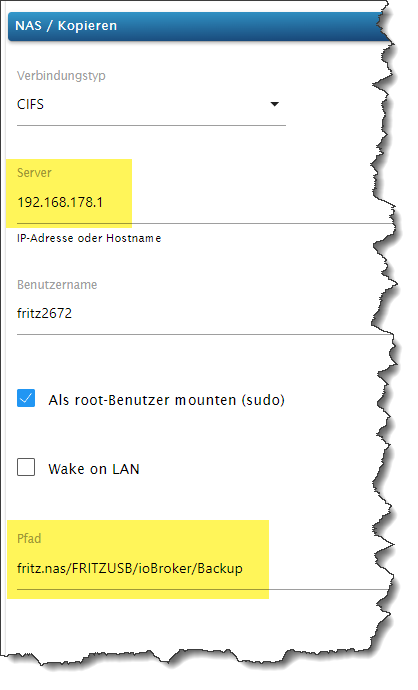Focus the Pfad field with fritz.nas path
The image size is (418, 690).
coord(202,569)
